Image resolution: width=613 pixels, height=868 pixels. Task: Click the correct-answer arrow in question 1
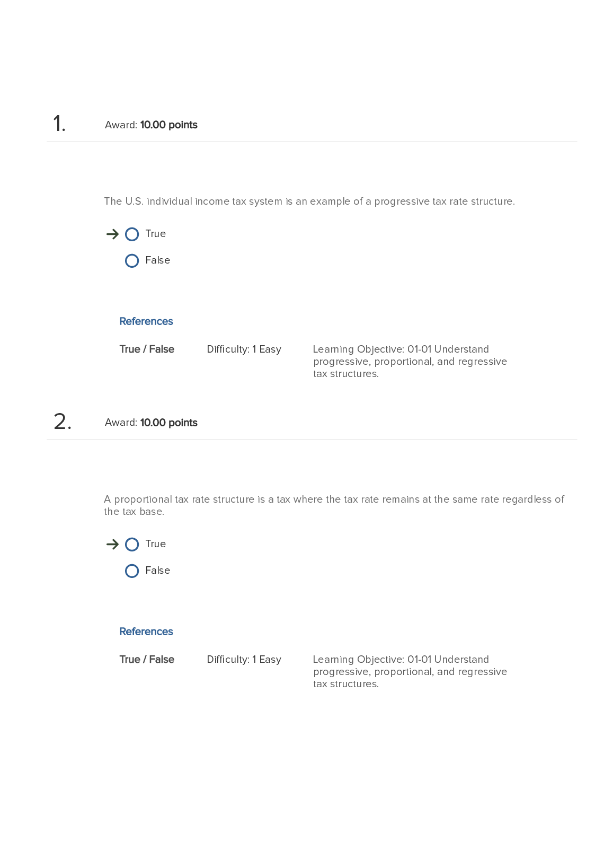[112, 234]
